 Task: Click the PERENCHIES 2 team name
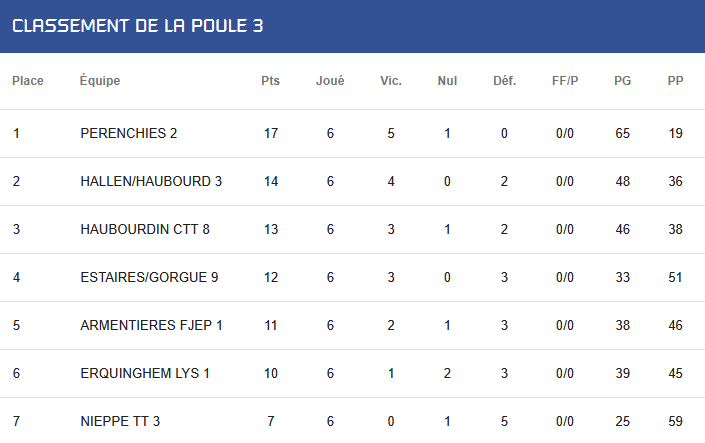[x=129, y=133]
